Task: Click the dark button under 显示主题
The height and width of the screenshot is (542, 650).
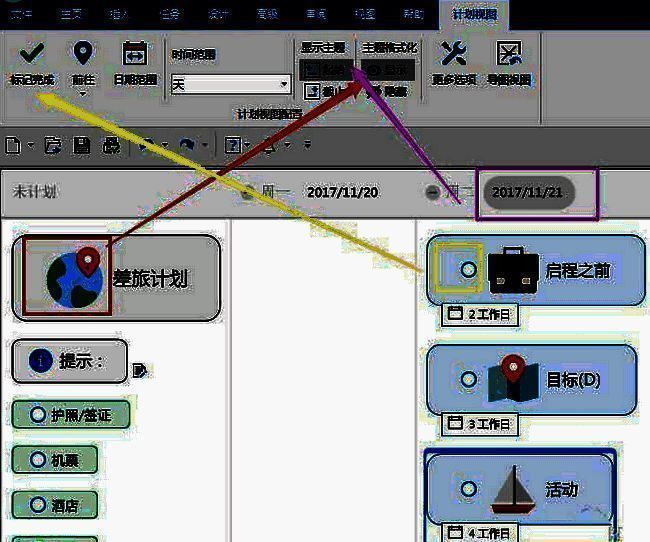Action: pyautogui.click(x=326, y=70)
